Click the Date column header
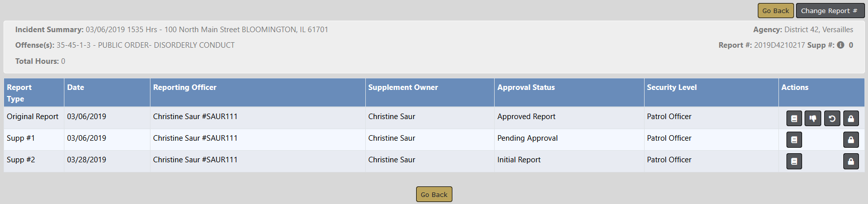868x204 pixels. coord(75,87)
